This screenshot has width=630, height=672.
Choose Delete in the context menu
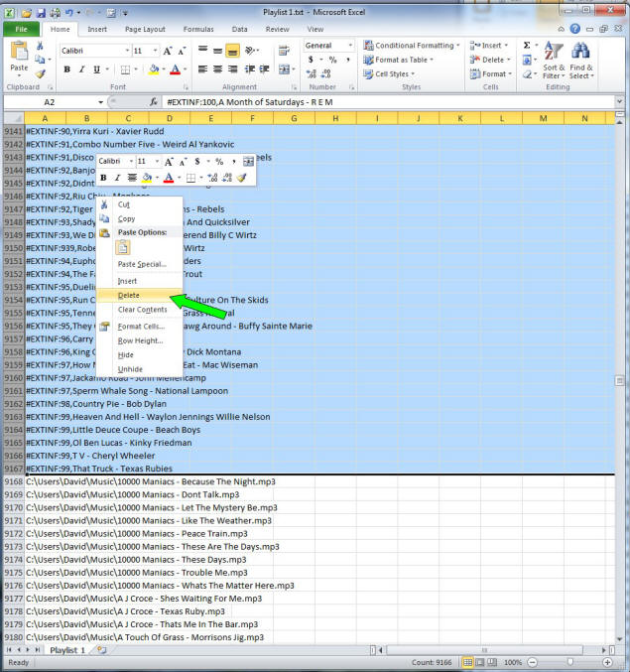tap(139, 295)
